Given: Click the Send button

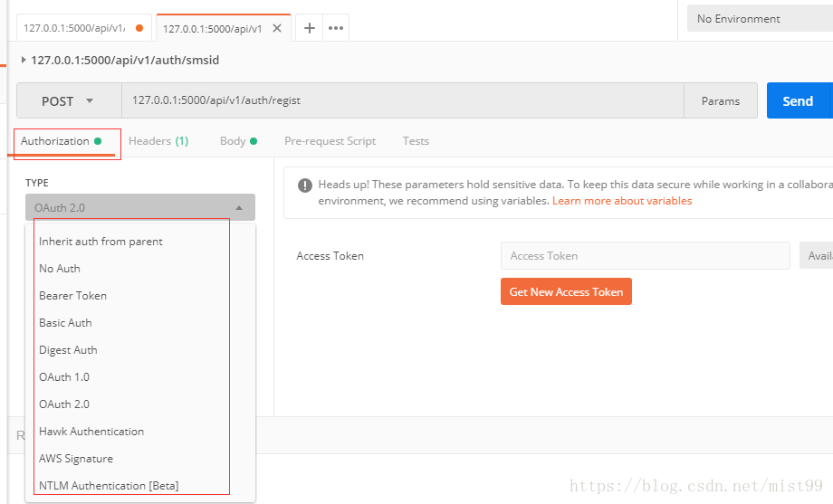Looking at the screenshot, I should tap(798, 100).
